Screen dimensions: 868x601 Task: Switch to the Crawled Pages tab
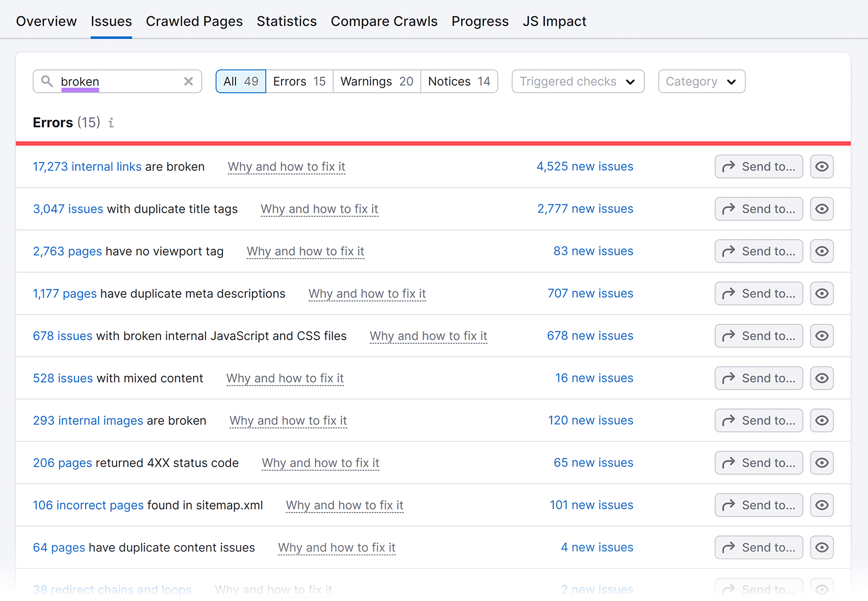click(194, 21)
